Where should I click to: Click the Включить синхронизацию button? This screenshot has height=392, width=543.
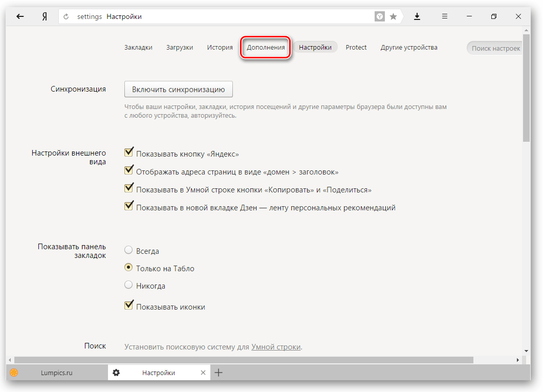(x=178, y=90)
